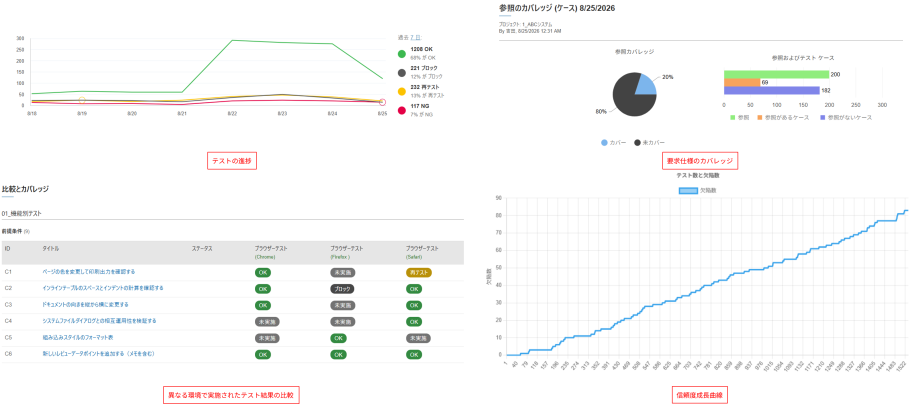Click the Chrome browser test column header

[x=271, y=253]
